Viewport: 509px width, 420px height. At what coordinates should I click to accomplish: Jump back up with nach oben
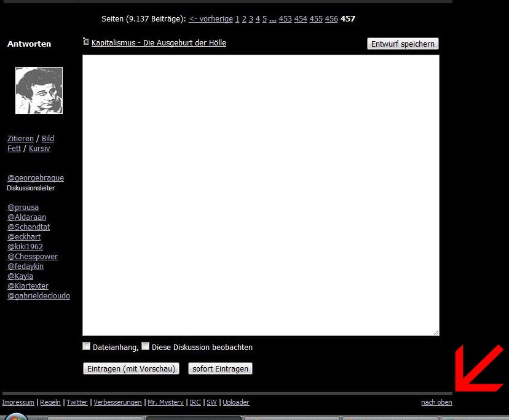pos(436,402)
